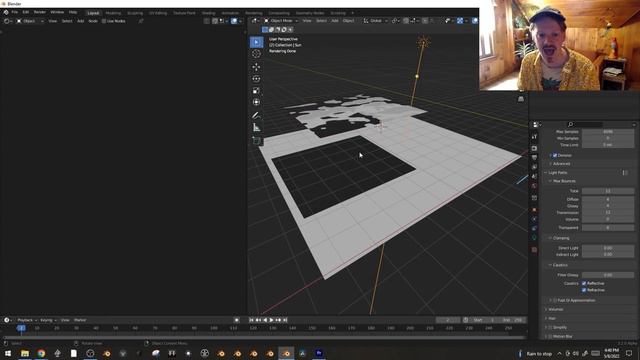The height and width of the screenshot is (360, 640).
Task: Toggle the Denoise checkbox
Action: click(555, 156)
